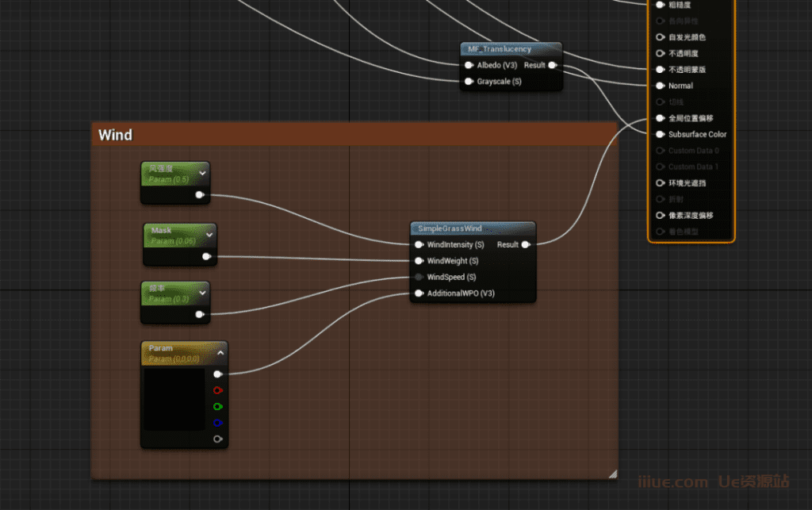Image resolution: width=812 pixels, height=510 pixels.
Task: Click the black color preview in Param node
Action: [x=174, y=399]
